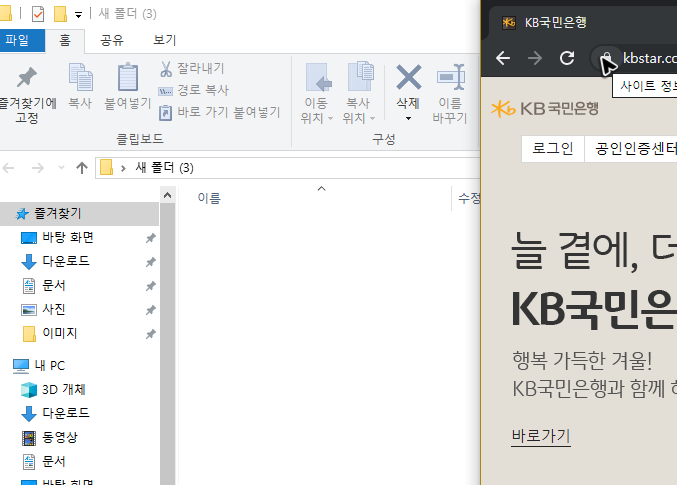Viewport: 677px width, 485px height.
Task: Reload the KB국민은행 page
Action: [567, 58]
